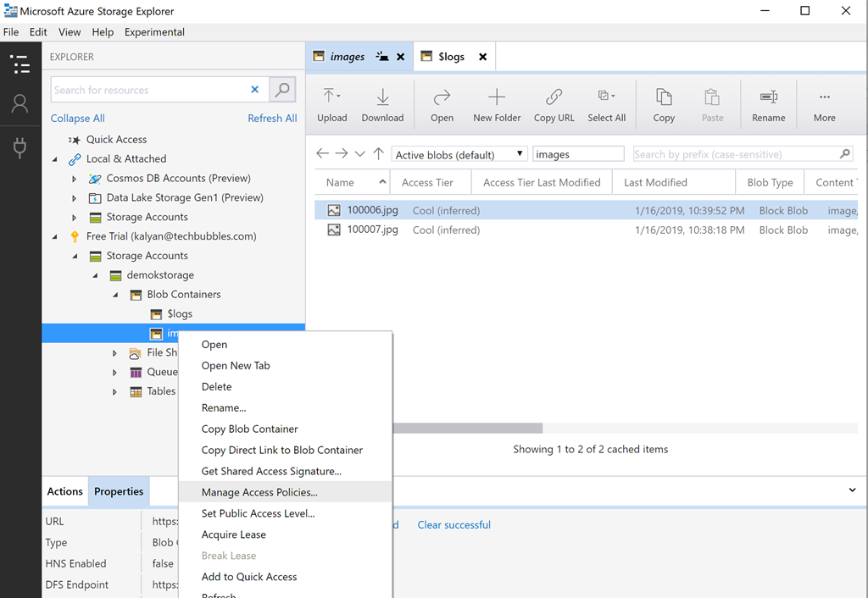Open the Edit menu
This screenshot has height=598, width=868.
38,32
